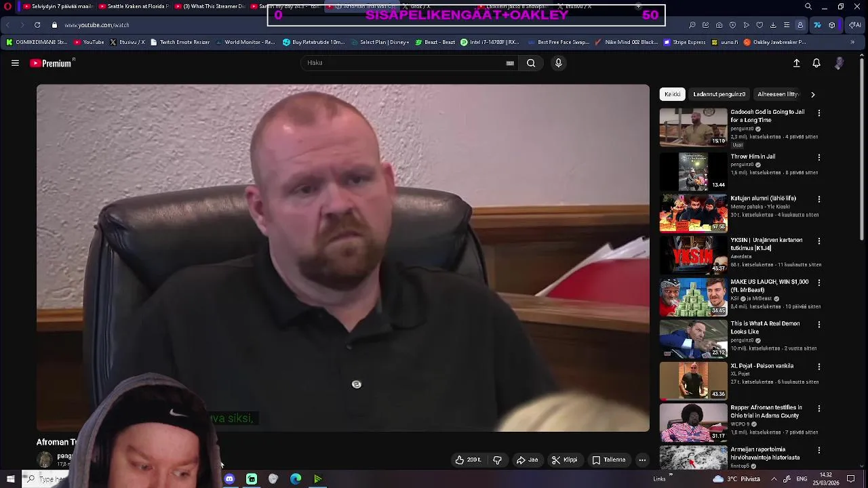Viewport: 868px width, 488px height.
Task: Open the YouTube notifications bell
Action: [x=816, y=63]
